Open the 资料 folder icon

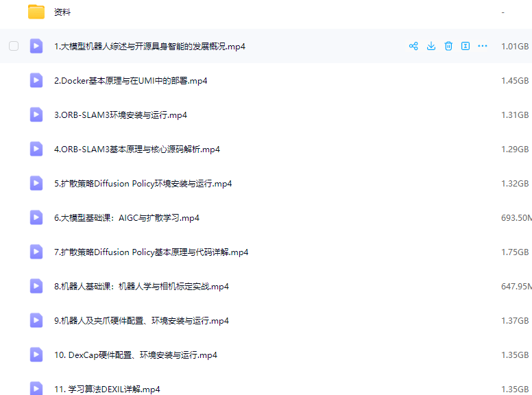click(x=36, y=12)
